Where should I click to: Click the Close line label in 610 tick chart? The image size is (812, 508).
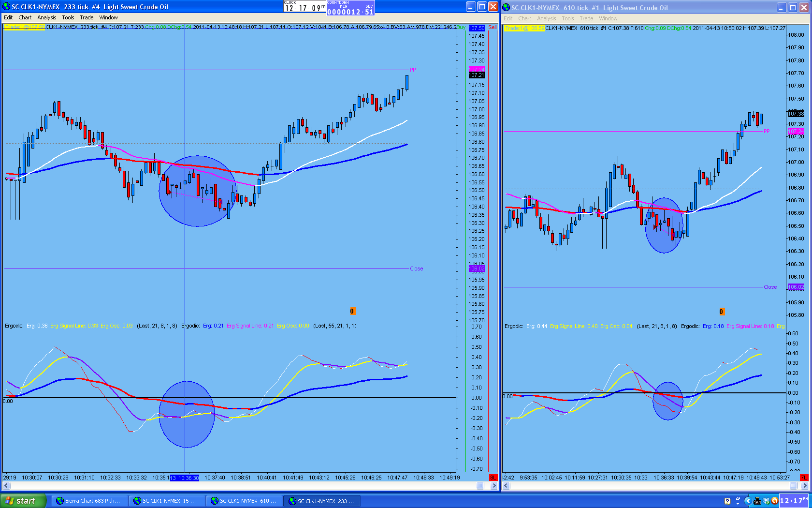tap(770, 287)
